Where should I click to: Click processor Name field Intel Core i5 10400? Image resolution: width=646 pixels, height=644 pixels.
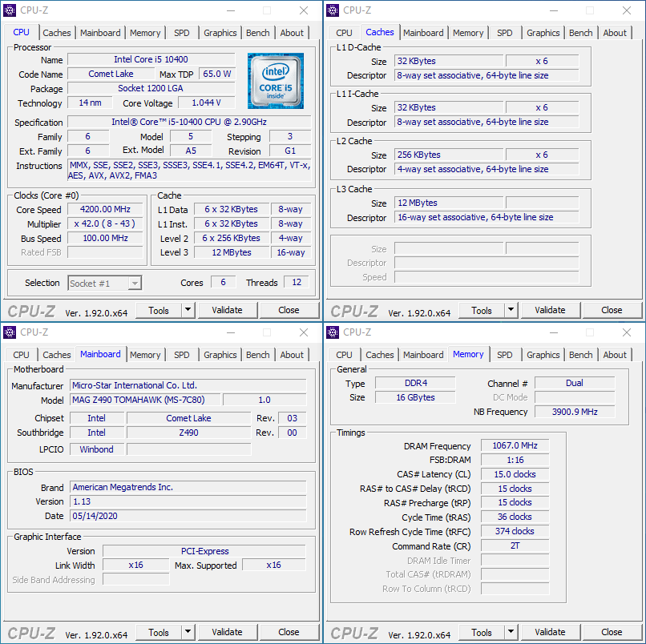(x=151, y=59)
